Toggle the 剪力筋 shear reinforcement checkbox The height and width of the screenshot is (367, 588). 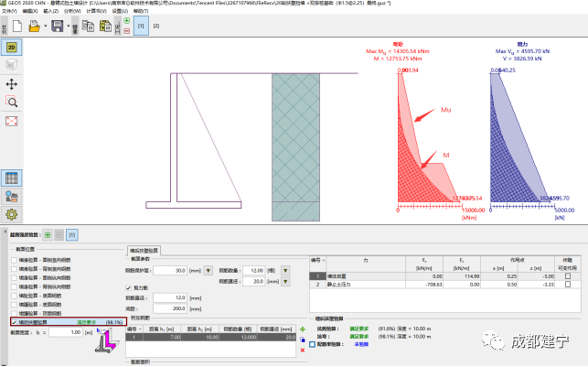[128, 287]
